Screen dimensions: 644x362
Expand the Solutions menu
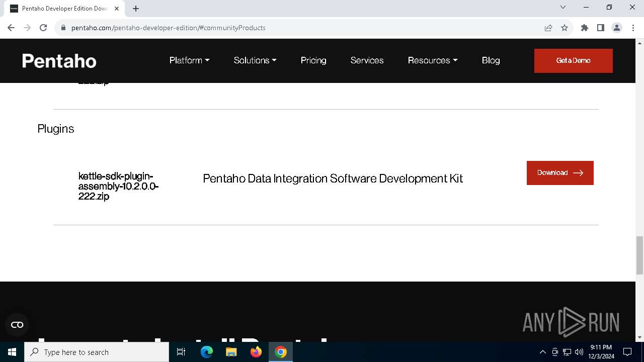click(255, 60)
